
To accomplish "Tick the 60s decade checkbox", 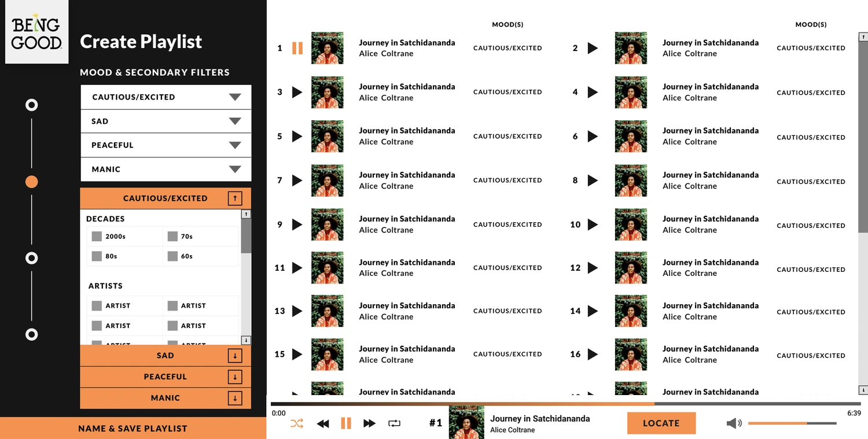I will coord(172,256).
